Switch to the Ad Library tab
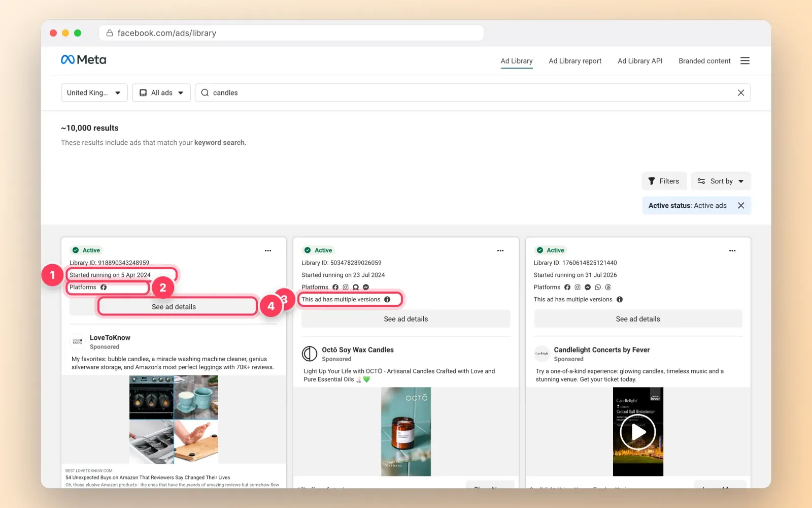The image size is (812, 508). click(517, 61)
